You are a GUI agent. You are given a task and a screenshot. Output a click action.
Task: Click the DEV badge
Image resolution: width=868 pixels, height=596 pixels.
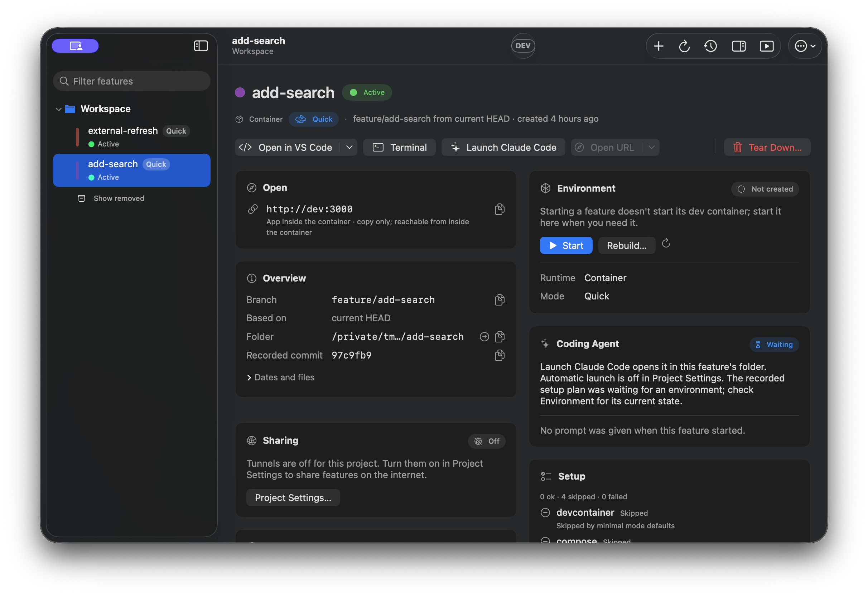point(522,45)
